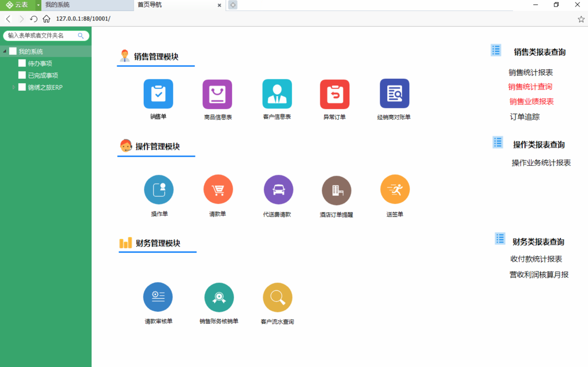This screenshot has width=588, height=367.
Task: Click the 财务管理模块 heading
Action: click(158, 243)
